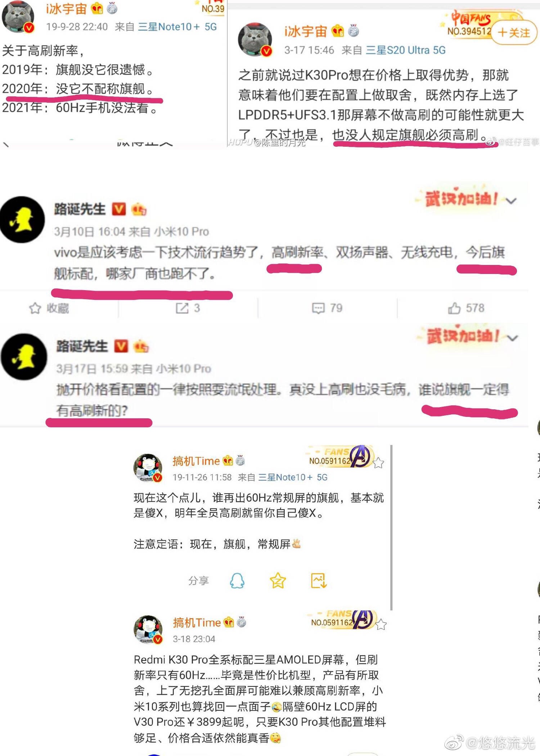Open 三星S20 Ultra 5G device link
Screen dimensions: 540x756
point(405,50)
